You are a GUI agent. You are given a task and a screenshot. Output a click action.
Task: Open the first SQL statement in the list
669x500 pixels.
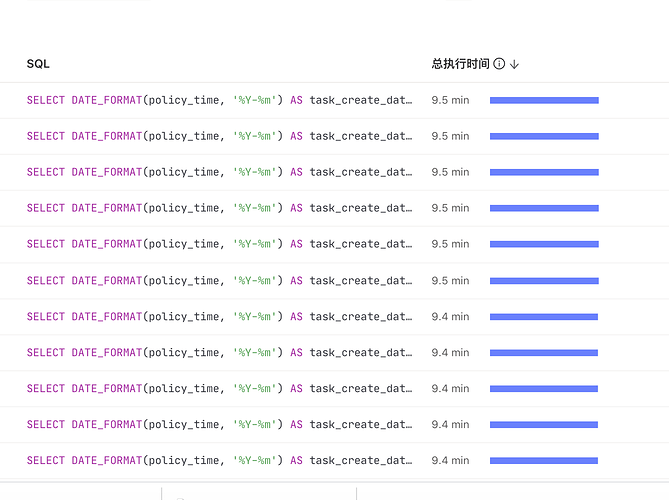(x=219, y=100)
